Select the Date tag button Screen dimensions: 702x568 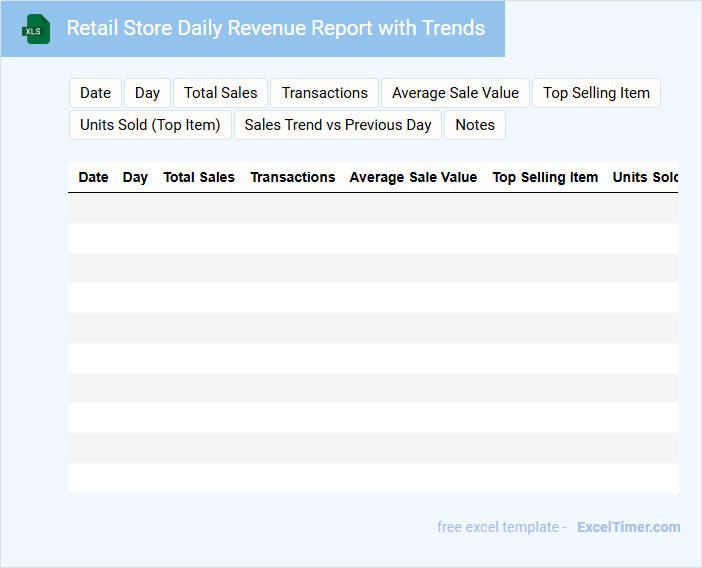95,93
